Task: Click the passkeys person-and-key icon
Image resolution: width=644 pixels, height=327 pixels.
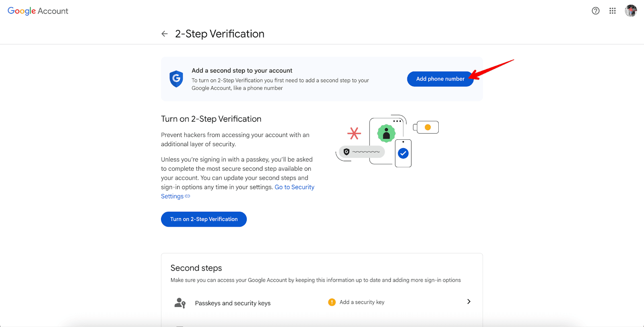Action: pyautogui.click(x=180, y=303)
